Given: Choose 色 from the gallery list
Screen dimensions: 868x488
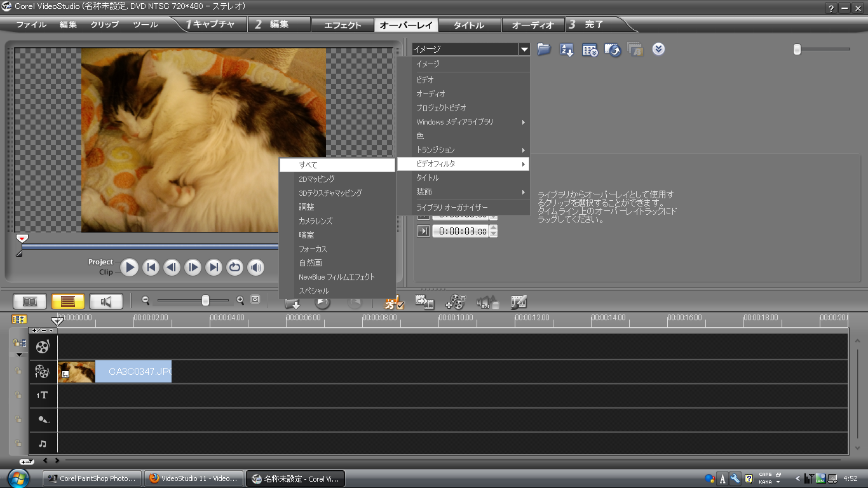Looking at the screenshot, I should tap(464, 136).
